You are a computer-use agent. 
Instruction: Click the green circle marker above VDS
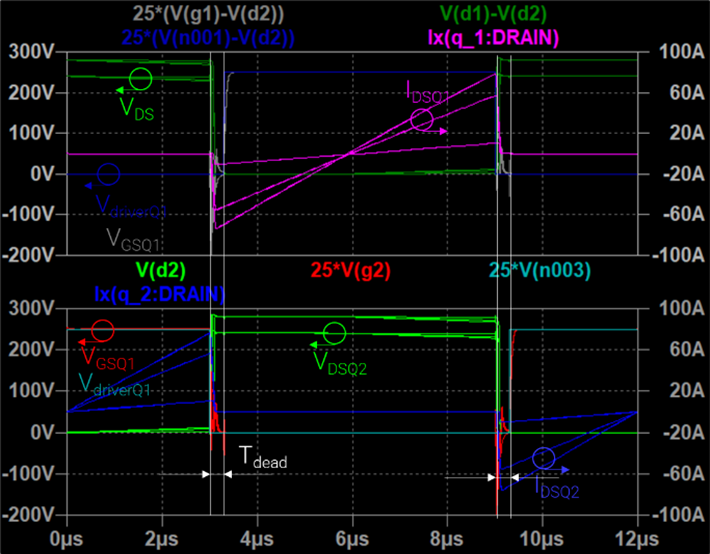click(x=140, y=78)
